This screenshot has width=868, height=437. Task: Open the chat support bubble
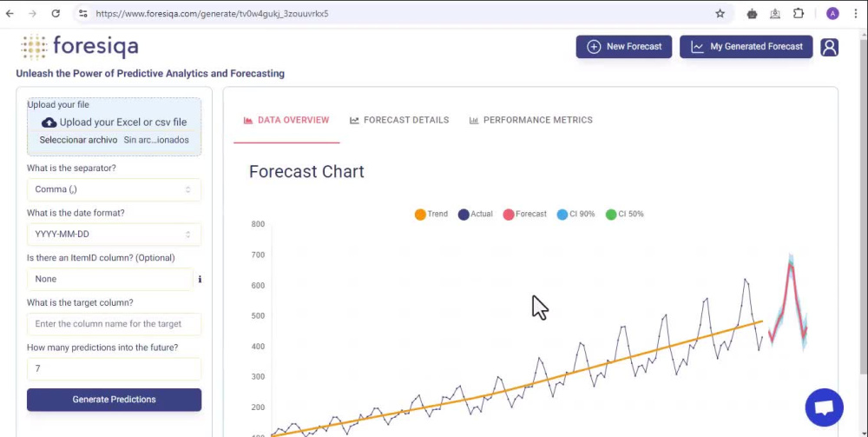coord(825,407)
